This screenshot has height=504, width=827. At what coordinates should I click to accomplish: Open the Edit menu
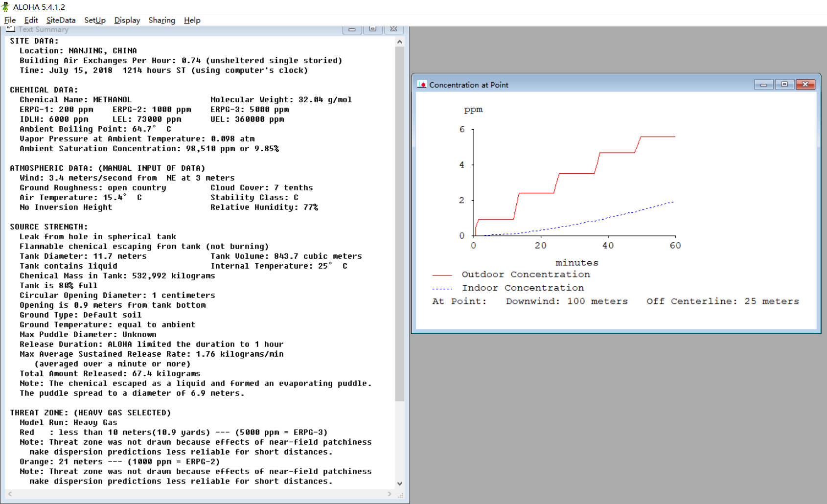(x=31, y=20)
